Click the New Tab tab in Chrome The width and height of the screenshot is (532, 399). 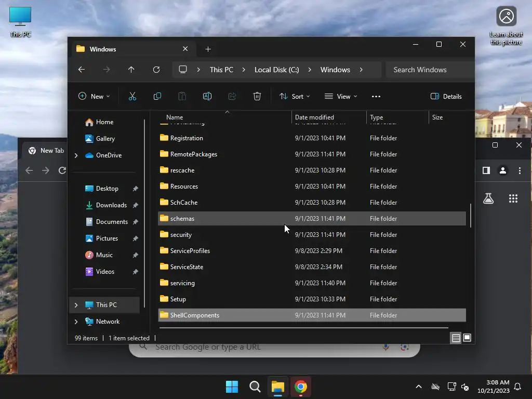point(45,151)
